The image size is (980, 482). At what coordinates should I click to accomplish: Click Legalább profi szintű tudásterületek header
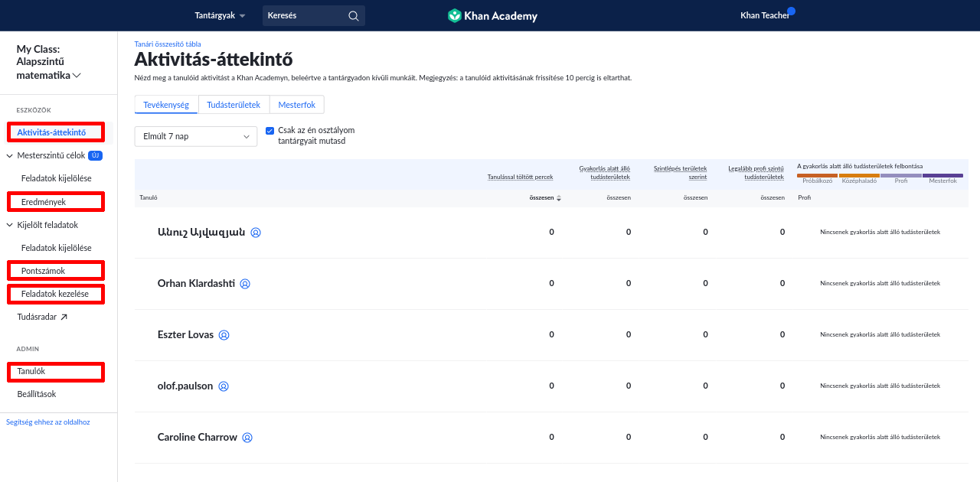(x=756, y=172)
